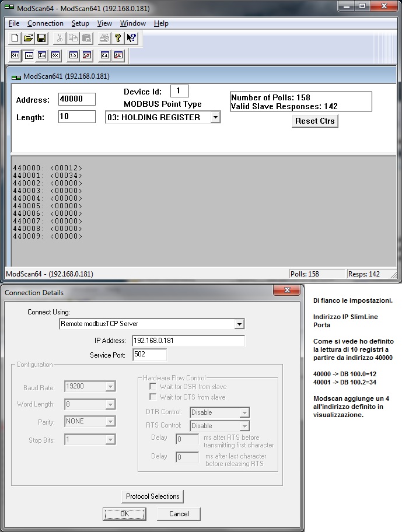Click OK in Connection Details dialog

coord(124,514)
